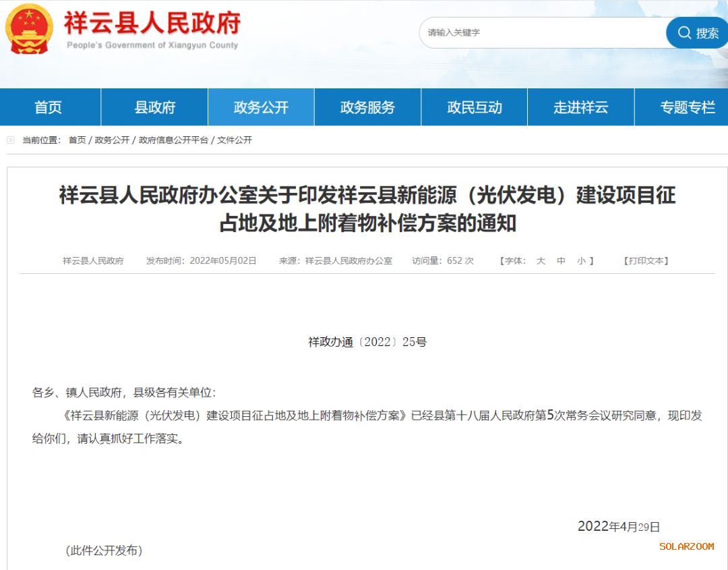
Task: Click the current location breadcrumb icon
Action: (x=10, y=140)
